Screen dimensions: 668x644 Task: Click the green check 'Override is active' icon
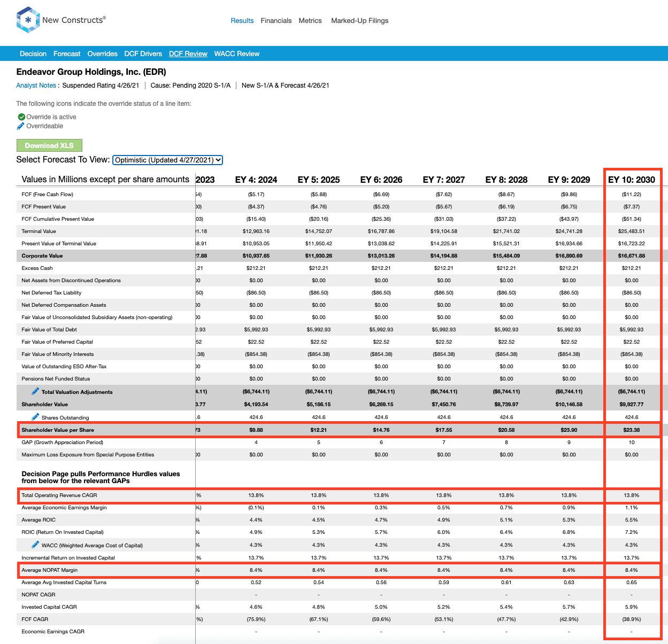click(21, 117)
